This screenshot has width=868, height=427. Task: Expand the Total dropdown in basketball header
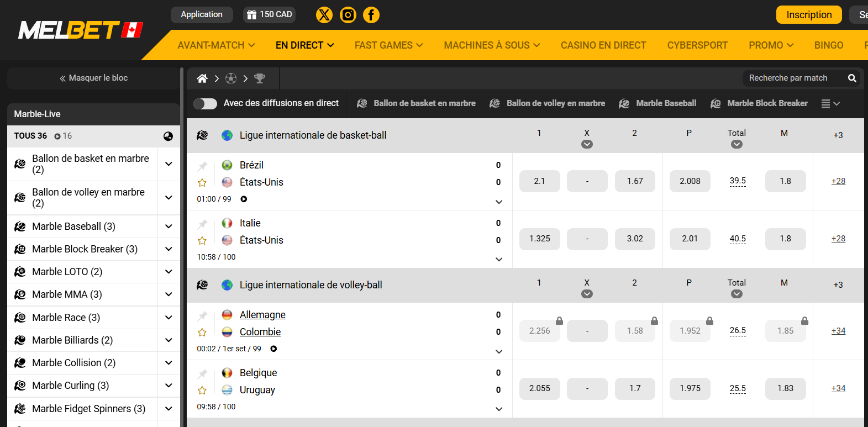pyautogui.click(x=737, y=144)
